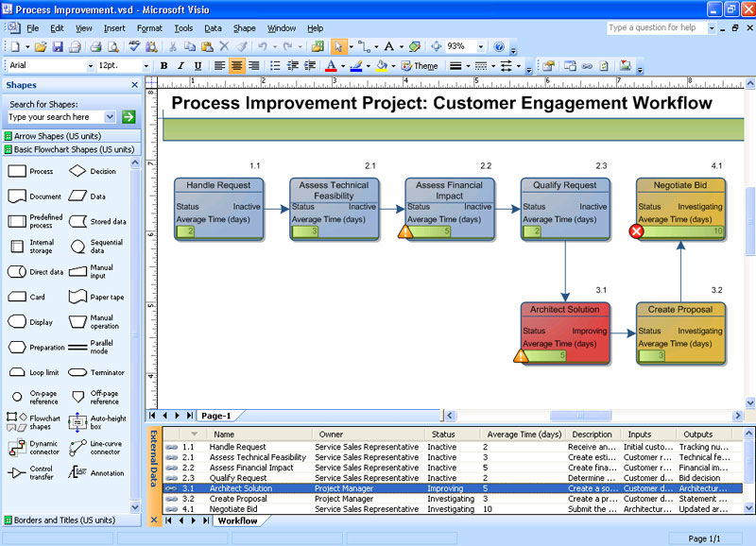756x546 pixels.
Task: Expand the font size dropdown
Action: click(x=146, y=66)
